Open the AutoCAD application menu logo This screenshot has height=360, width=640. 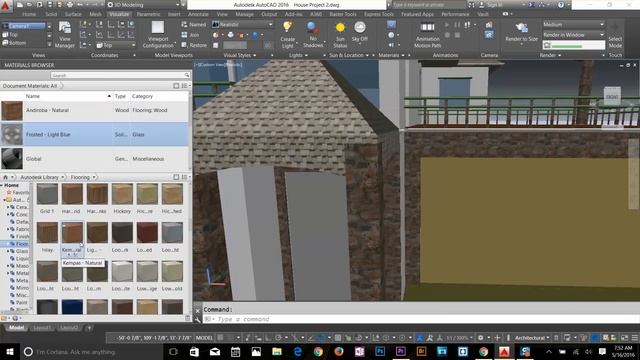[5, 6]
